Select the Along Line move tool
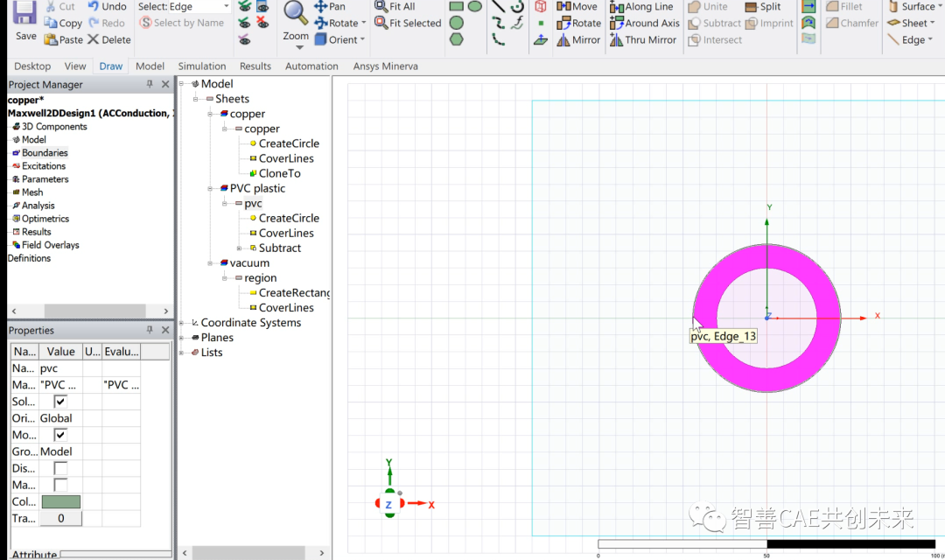The width and height of the screenshot is (945, 560). pyautogui.click(x=641, y=7)
